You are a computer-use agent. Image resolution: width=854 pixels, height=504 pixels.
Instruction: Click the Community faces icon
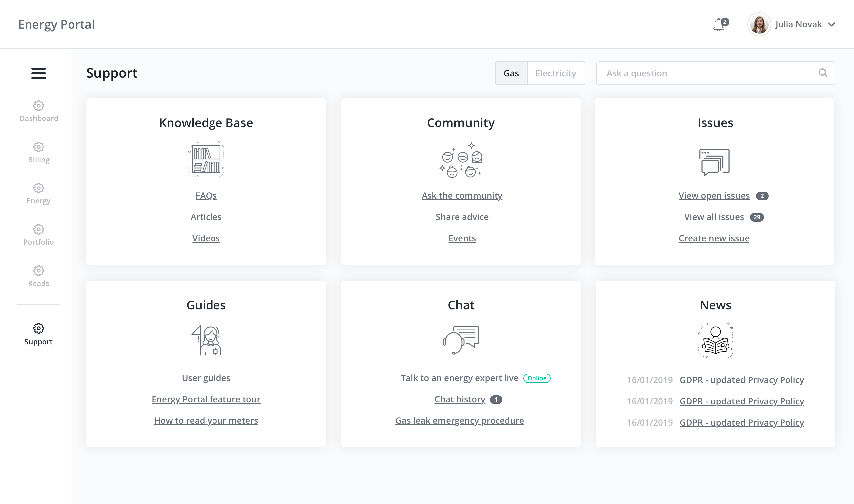pos(461,160)
